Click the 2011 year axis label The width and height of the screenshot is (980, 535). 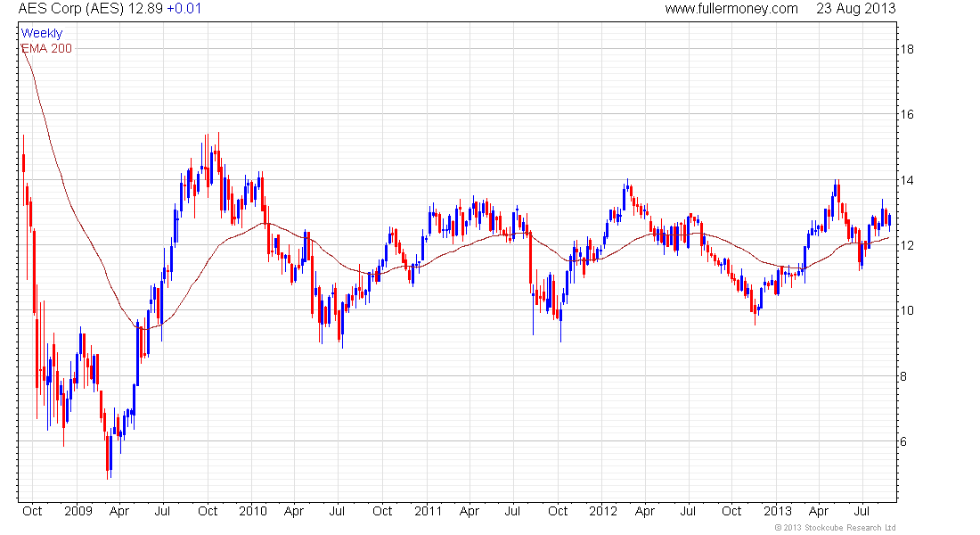click(x=429, y=511)
